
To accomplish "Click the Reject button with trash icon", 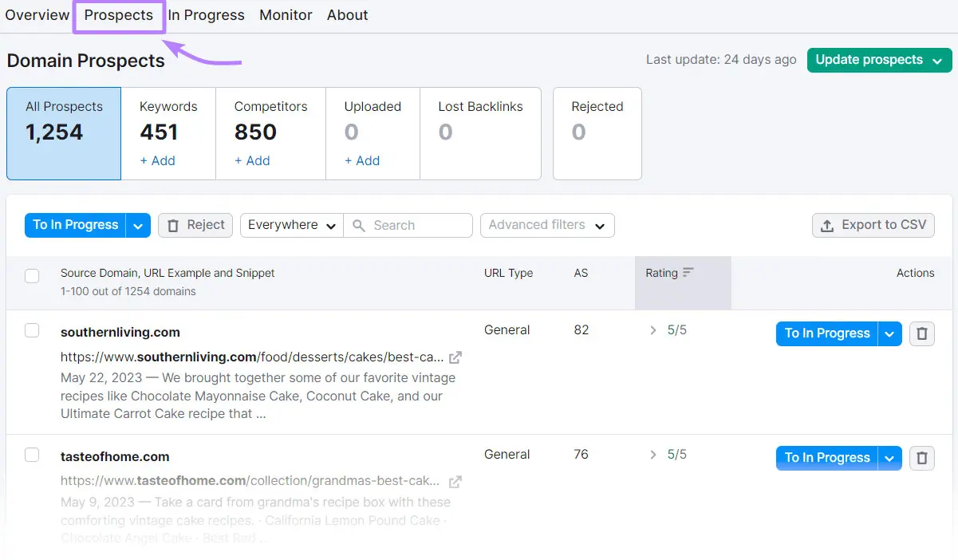I will point(195,225).
